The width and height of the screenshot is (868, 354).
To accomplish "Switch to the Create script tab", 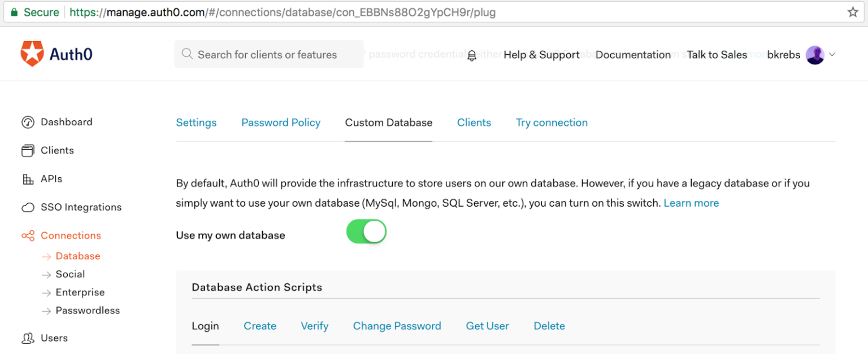I will pyautogui.click(x=260, y=326).
